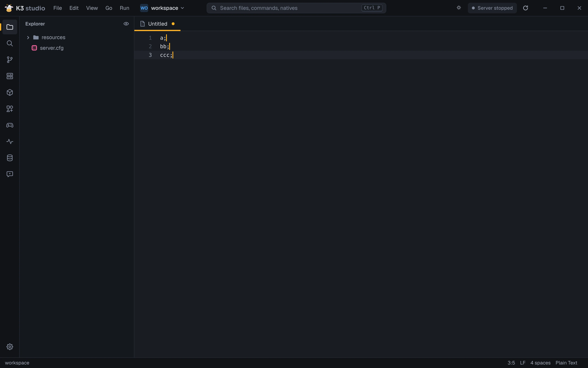Click the resources folder icon
Viewport: 588px width, 368px height.
[x=36, y=37]
